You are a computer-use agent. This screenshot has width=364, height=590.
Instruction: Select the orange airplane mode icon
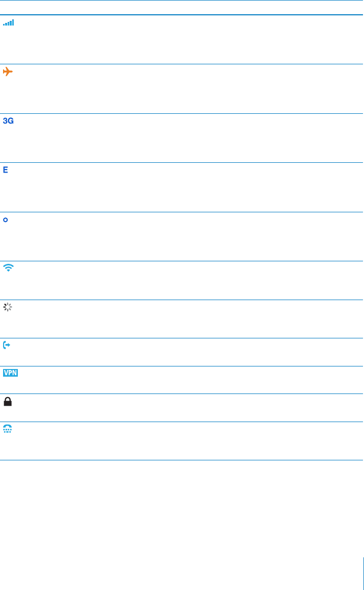pyautogui.click(x=8, y=71)
